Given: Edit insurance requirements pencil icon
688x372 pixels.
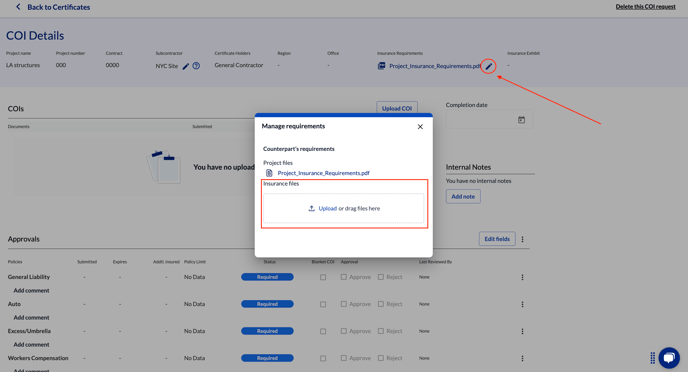Looking at the screenshot, I should click(488, 66).
